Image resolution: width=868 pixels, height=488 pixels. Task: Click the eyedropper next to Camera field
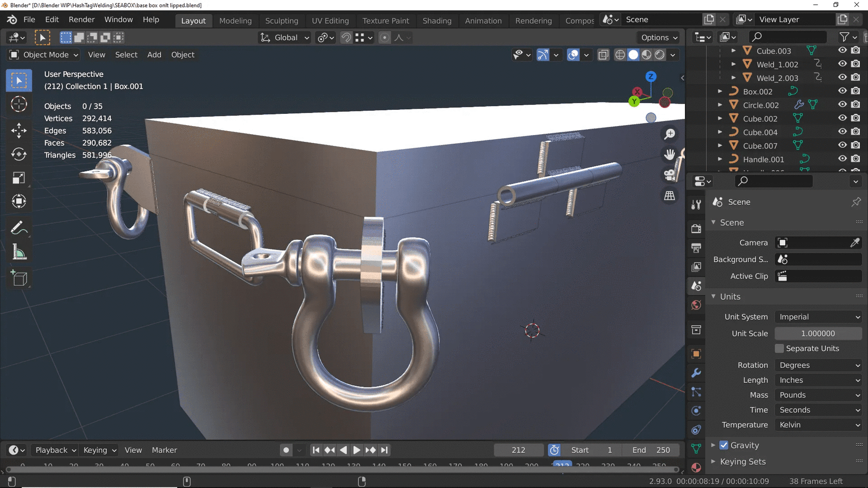pos(855,242)
